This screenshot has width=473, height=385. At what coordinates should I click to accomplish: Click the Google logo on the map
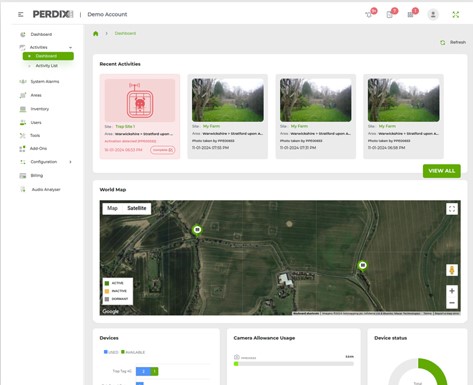pyautogui.click(x=111, y=311)
